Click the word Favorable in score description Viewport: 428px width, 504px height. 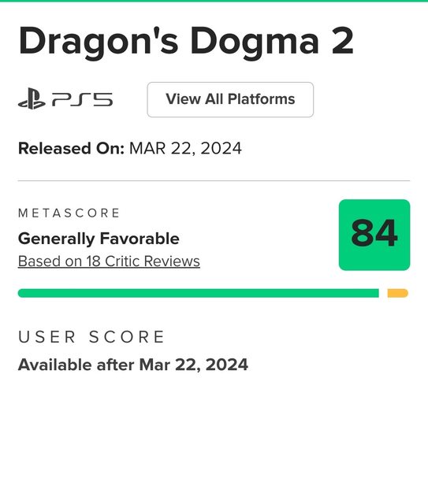140,239
